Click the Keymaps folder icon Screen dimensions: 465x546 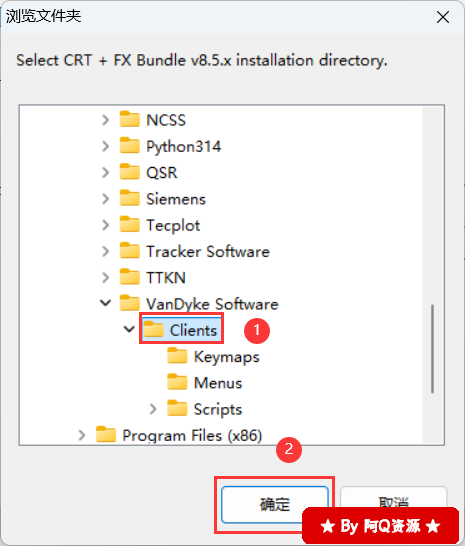[177, 356]
